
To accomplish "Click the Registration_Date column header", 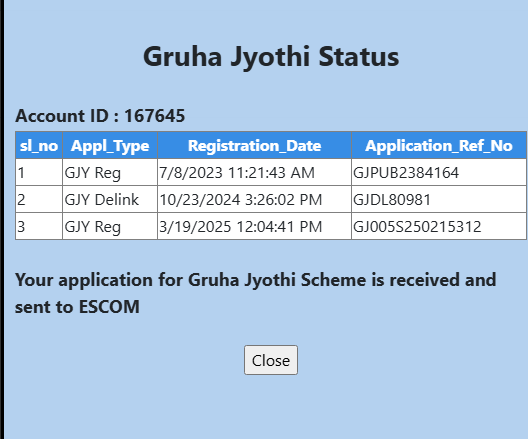I will (254, 145).
